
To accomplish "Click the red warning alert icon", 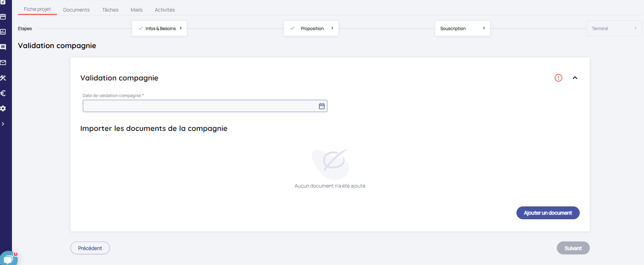I will pos(558,78).
